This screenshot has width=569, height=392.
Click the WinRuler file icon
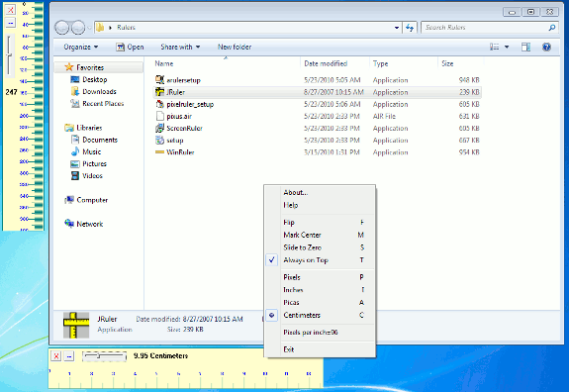[x=159, y=152]
